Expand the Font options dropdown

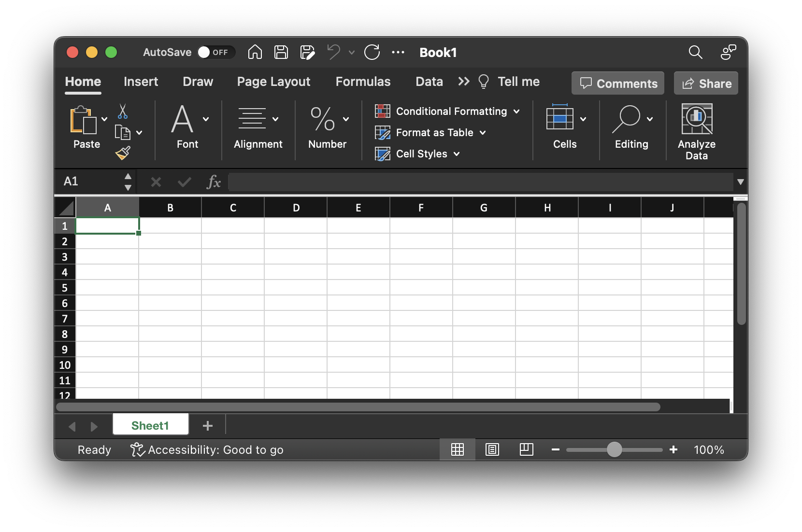tap(206, 119)
